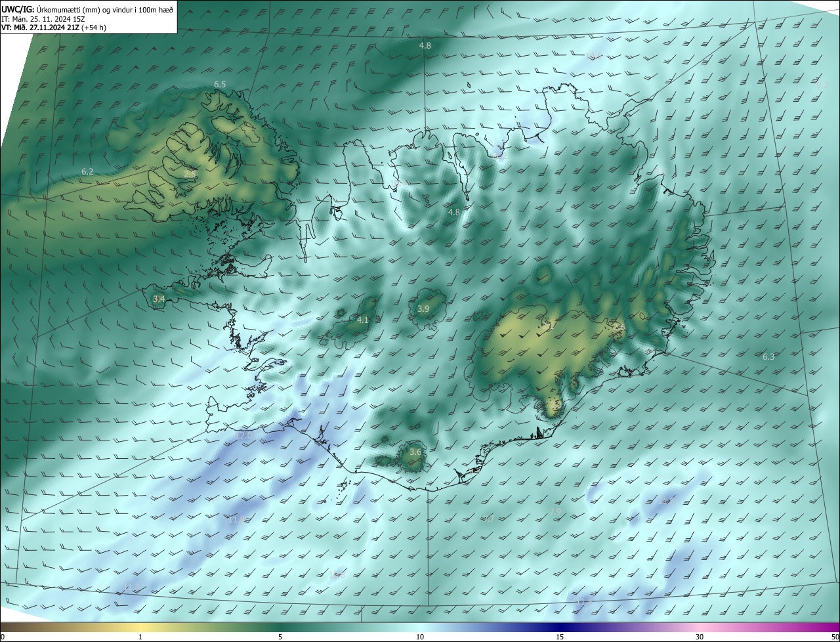Click the 6.3 value label off the east coast
This screenshot has height=642, width=840.
768,356
